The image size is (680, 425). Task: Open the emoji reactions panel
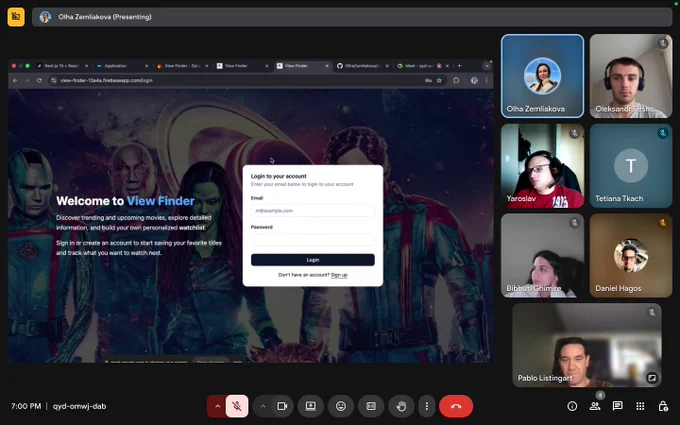pyautogui.click(x=341, y=406)
